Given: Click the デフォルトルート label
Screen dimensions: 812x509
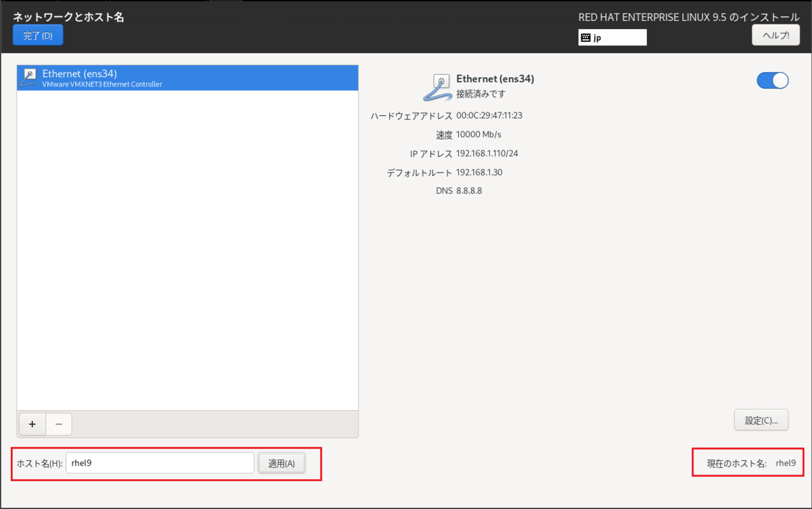Looking at the screenshot, I should 420,173.
